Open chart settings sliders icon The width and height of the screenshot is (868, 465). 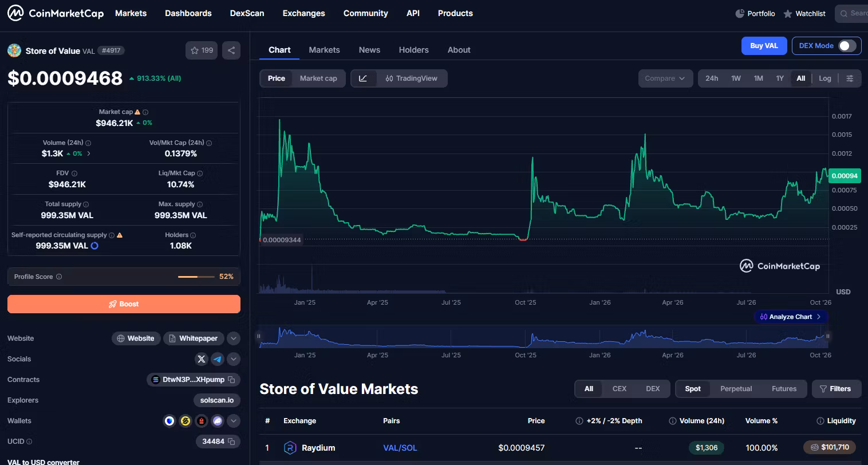pos(850,78)
